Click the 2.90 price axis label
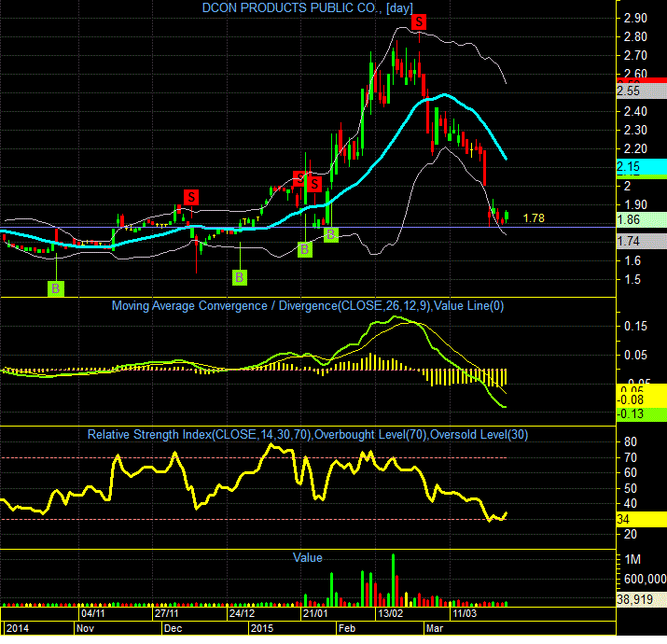This screenshot has height=644, width=667. pyautogui.click(x=635, y=18)
